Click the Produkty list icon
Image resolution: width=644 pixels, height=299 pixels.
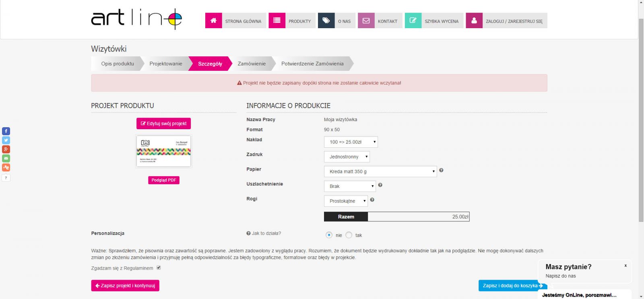[x=277, y=21]
